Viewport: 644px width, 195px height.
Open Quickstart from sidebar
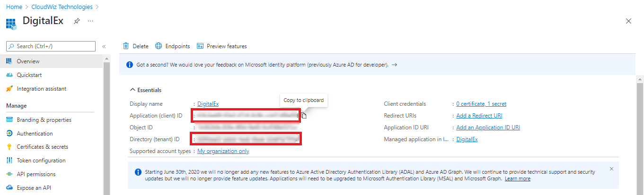(30, 75)
